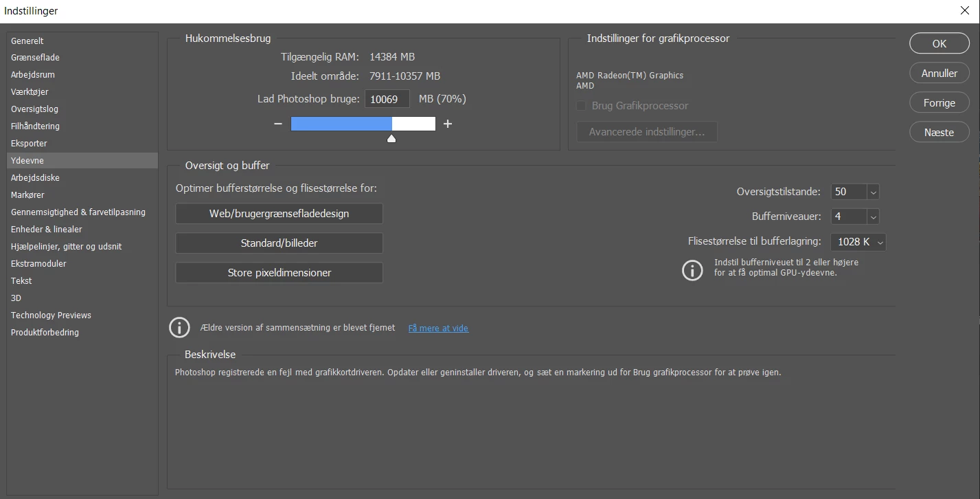This screenshot has height=499, width=980.
Task: Open the Oversigtslog preferences
Action: click(82, 109)
